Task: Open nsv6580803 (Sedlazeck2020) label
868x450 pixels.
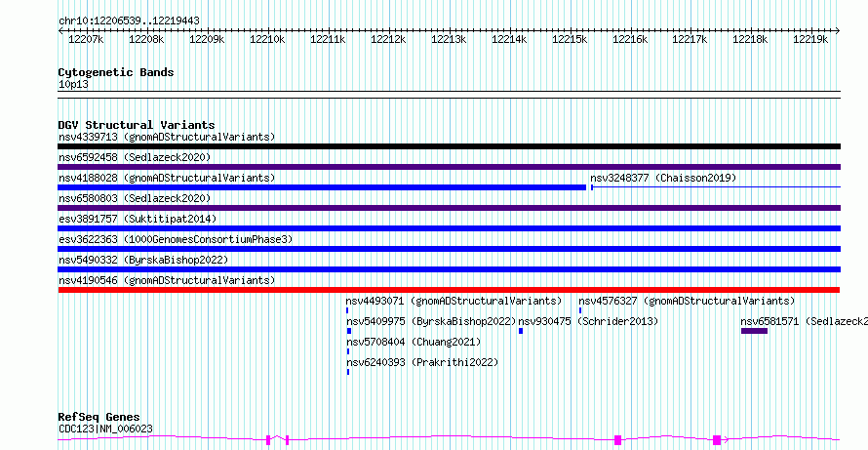Action: pos(135,198)
